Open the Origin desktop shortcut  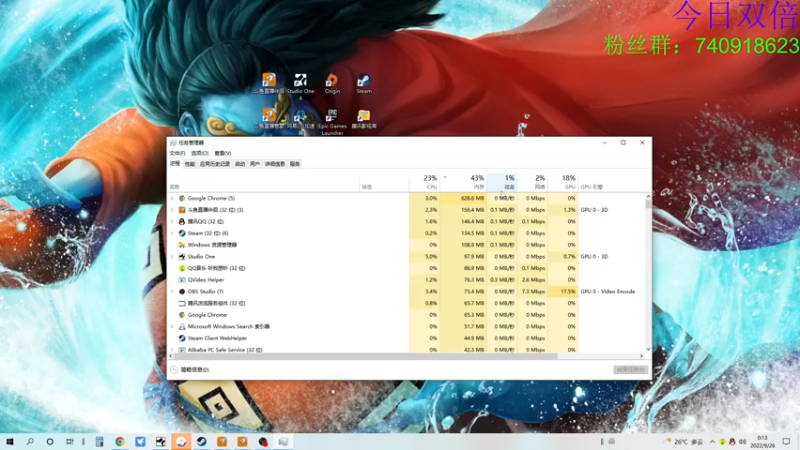332,83
